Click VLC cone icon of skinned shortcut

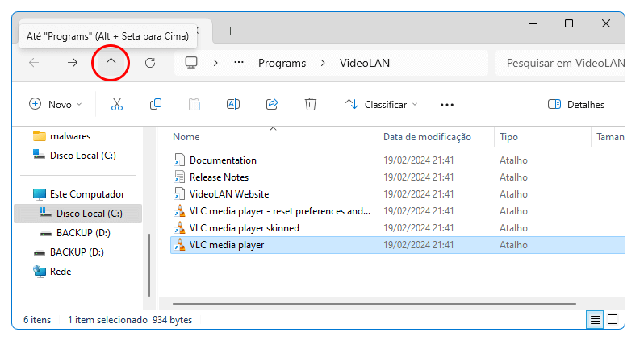point(179,228)
